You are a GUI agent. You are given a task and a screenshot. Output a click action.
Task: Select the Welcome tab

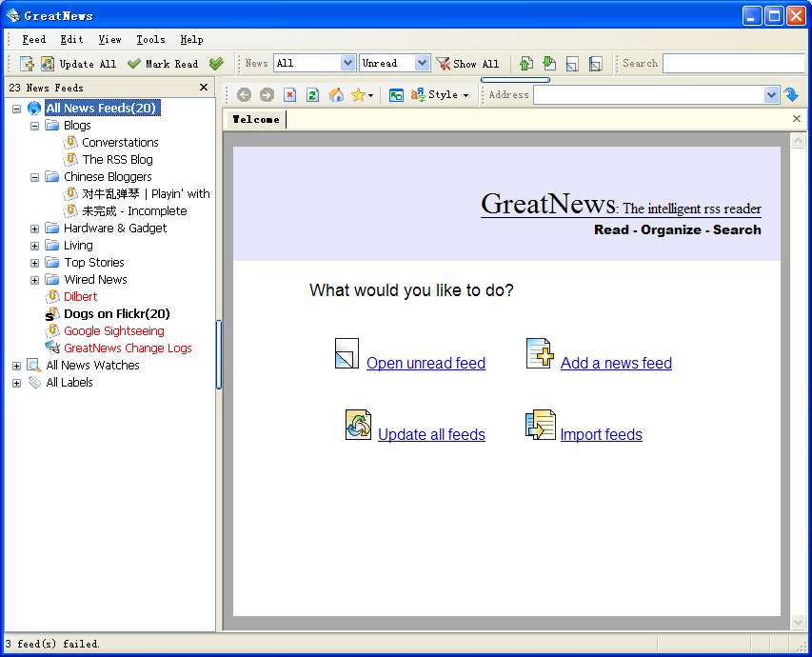coord(256,119)
